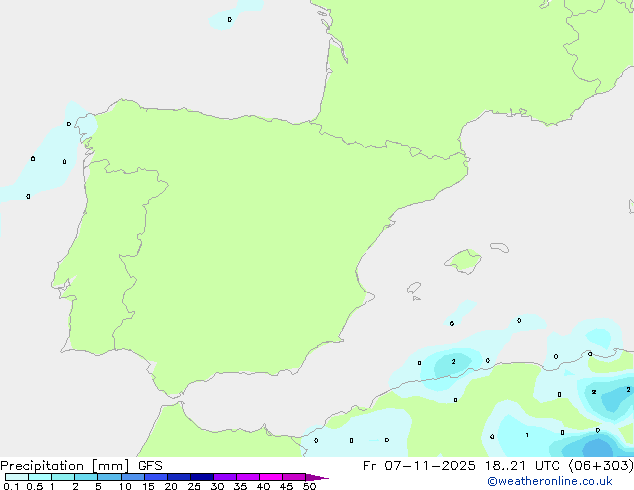Click the weatheronline.co.uk copyright link
This screenshot has height=490, width=634.
click(x=550, y=481)
